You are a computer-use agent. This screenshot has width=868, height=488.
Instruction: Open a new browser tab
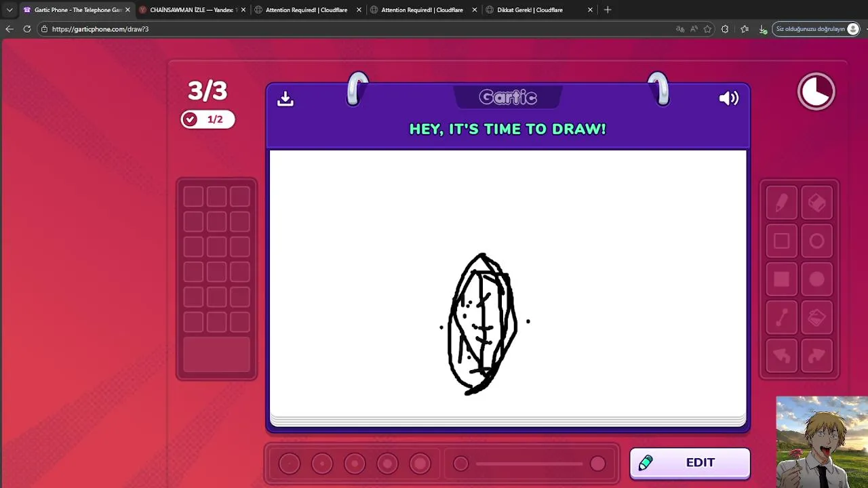pyautogui.click(x=608, y=9)
